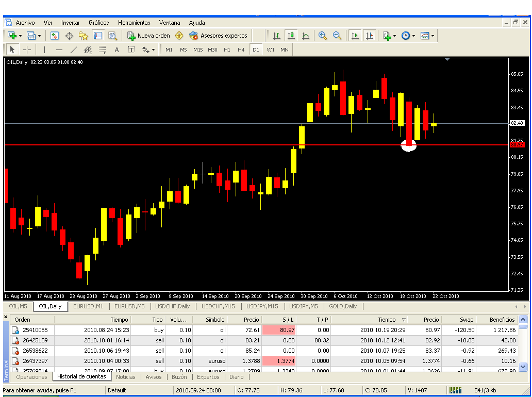Open the Archivo menu
The width and height of the screenshot is (532, 397).
pyautogui.click(x=25, y=23)
